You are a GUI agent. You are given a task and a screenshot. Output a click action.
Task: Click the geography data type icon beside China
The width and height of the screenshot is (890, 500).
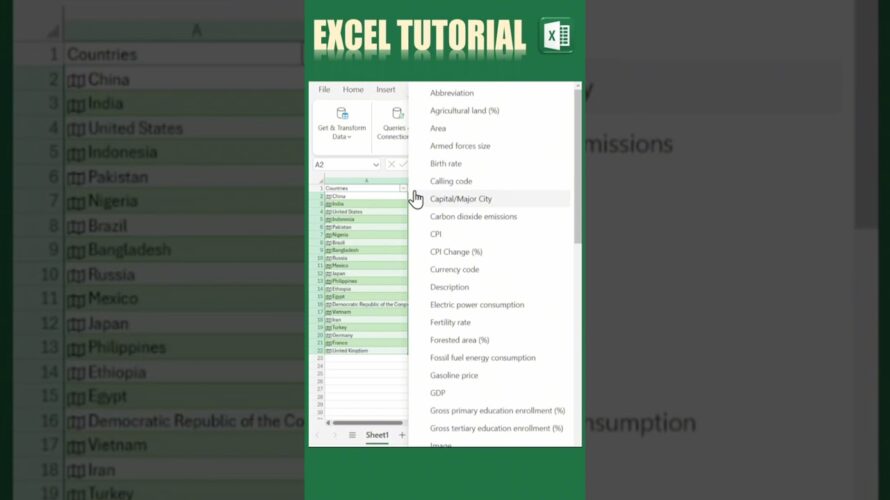click(x=329, y=196)
